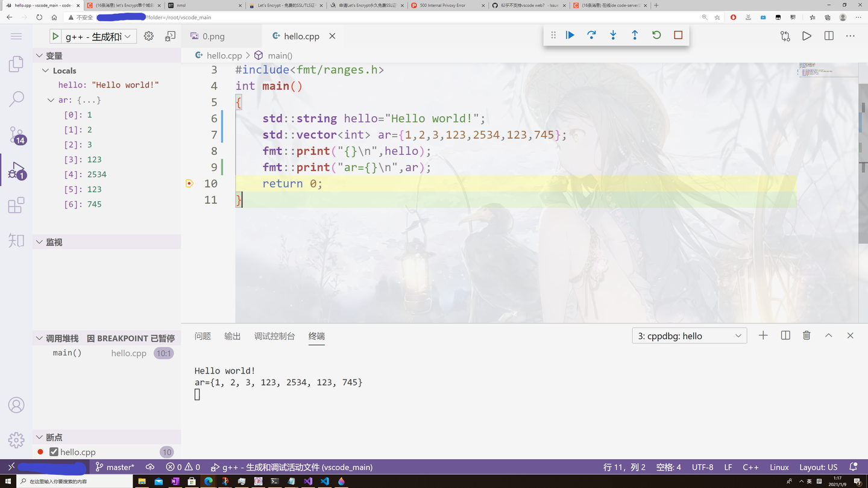Collapse the ar variable in Locals
Viewport: 868px width, 488px height.
[51, 100]
